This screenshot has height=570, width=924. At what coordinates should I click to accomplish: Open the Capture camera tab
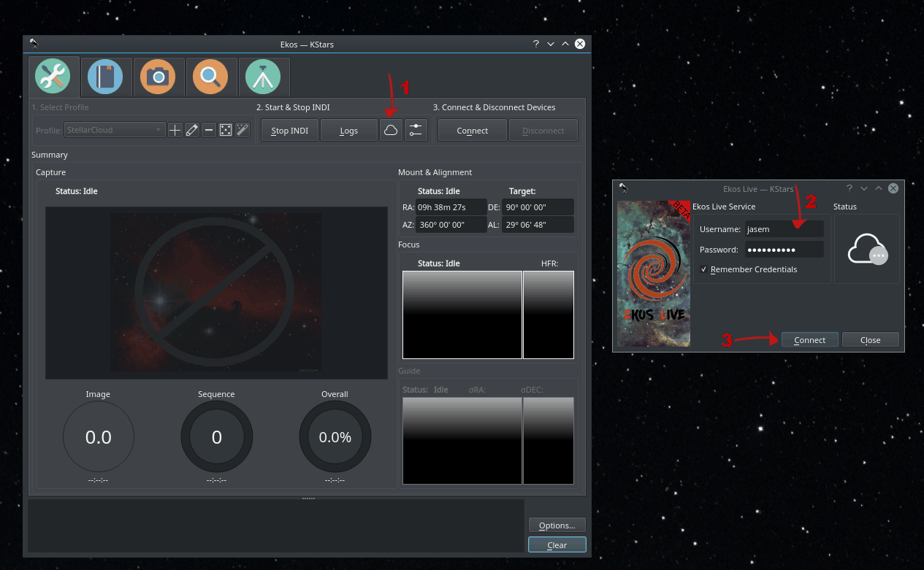click(x=159, y=77)
